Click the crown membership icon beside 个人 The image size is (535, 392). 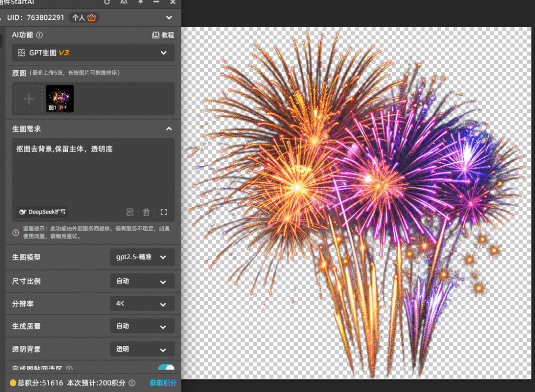click(91, 17)
